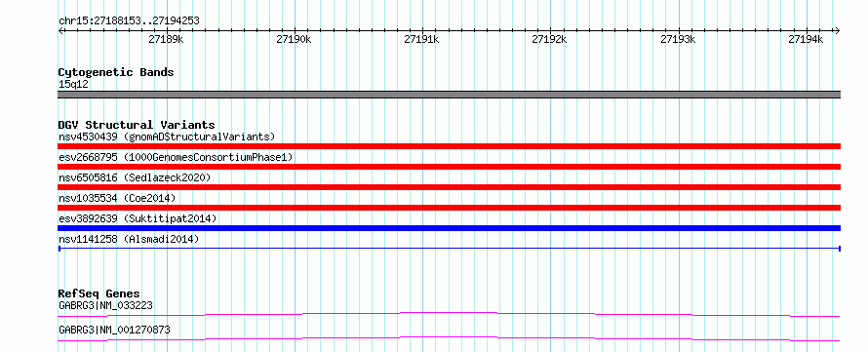Click the ruler's left arrow end
The height and width of the screenshot is (352, 868).
[60, 31]
